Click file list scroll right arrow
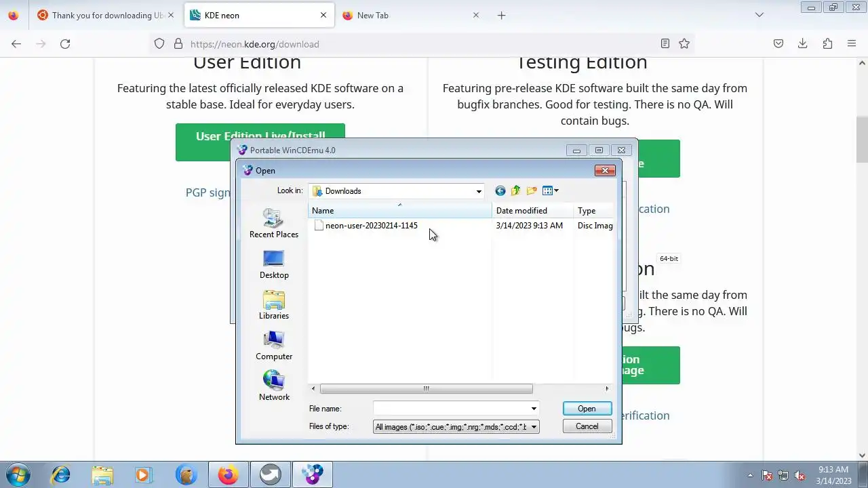 click(607, 389)
